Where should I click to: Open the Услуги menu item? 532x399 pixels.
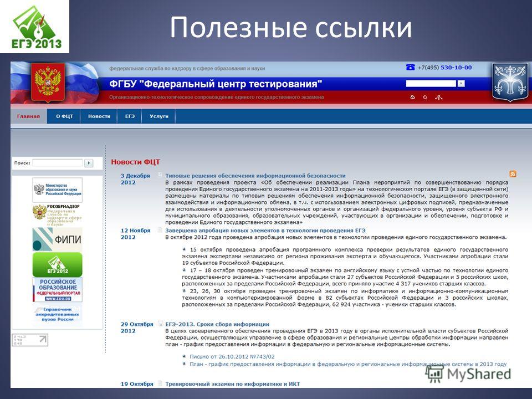(x=159, y=116)
